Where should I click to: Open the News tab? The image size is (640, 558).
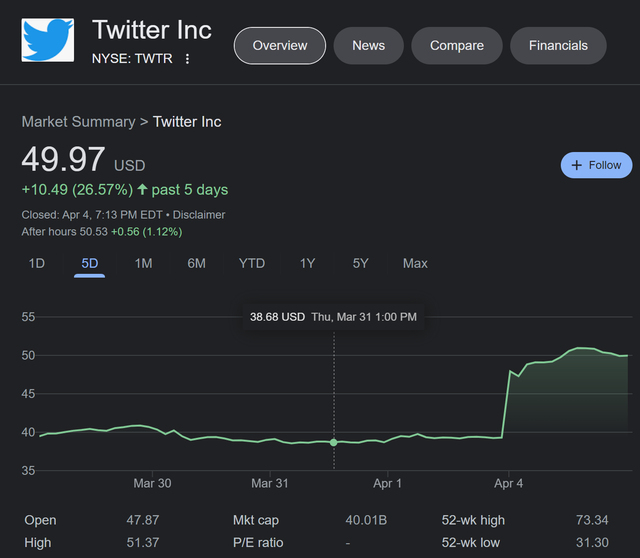pyautogui.click(x=369, y=46)
